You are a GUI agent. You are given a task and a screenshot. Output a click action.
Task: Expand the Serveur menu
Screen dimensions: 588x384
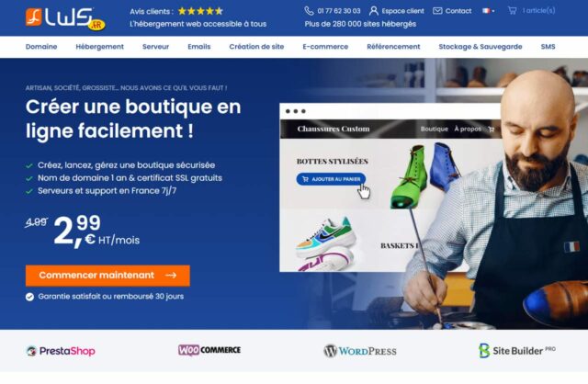pos(155,47)
